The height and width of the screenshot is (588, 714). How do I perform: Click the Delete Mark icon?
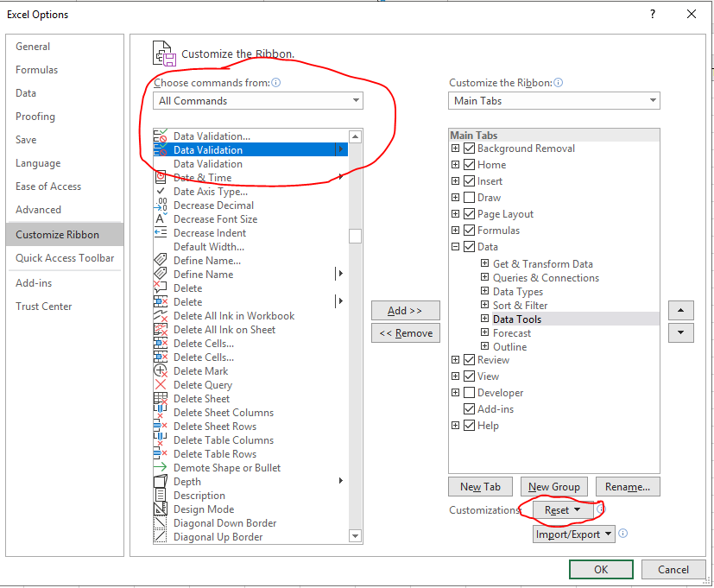click(161, 370)
